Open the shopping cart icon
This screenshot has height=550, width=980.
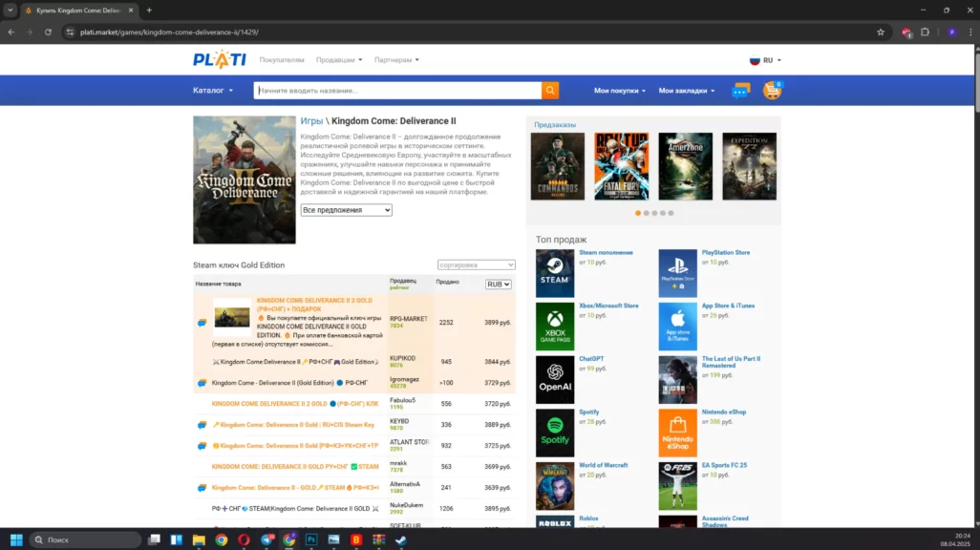(x=771, y=91)
